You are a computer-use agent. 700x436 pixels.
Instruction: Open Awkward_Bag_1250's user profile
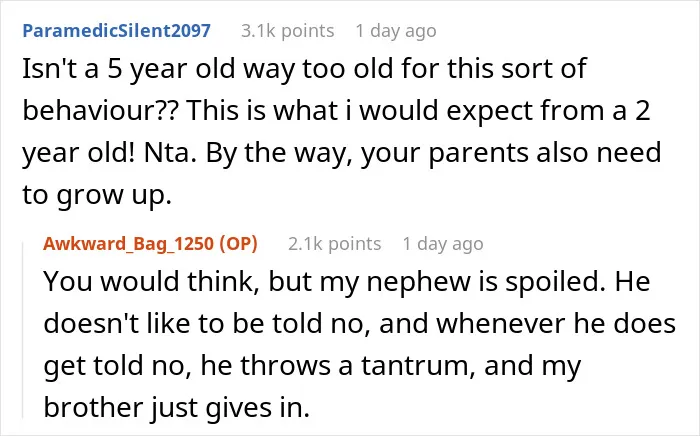point(129,244)
